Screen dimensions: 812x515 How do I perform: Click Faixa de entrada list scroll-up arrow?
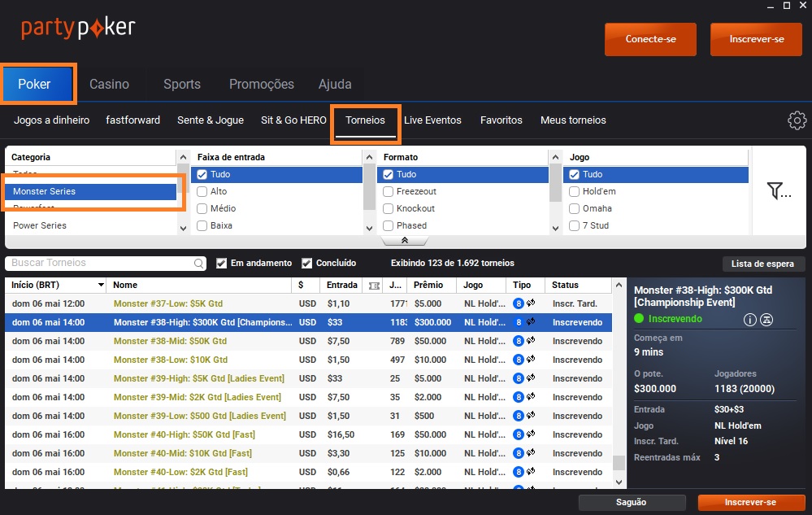pyautogui.click(x=369, y=157)
